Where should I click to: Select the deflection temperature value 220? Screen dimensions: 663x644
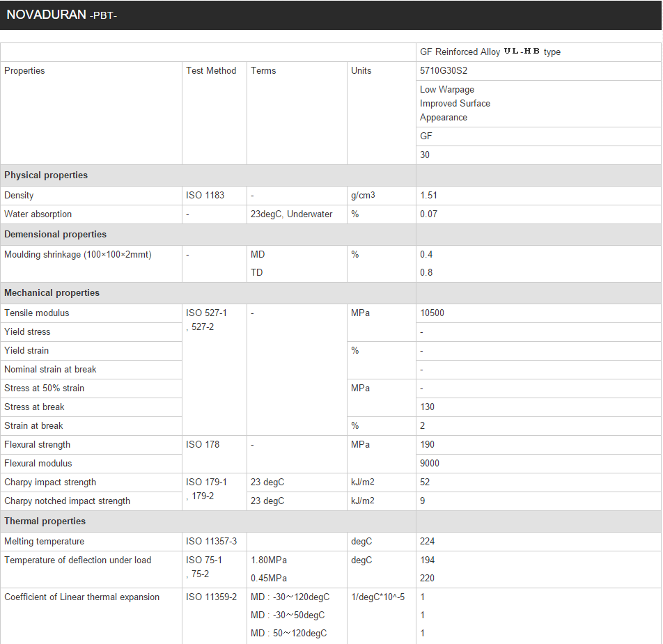click(x=427, y=578)
